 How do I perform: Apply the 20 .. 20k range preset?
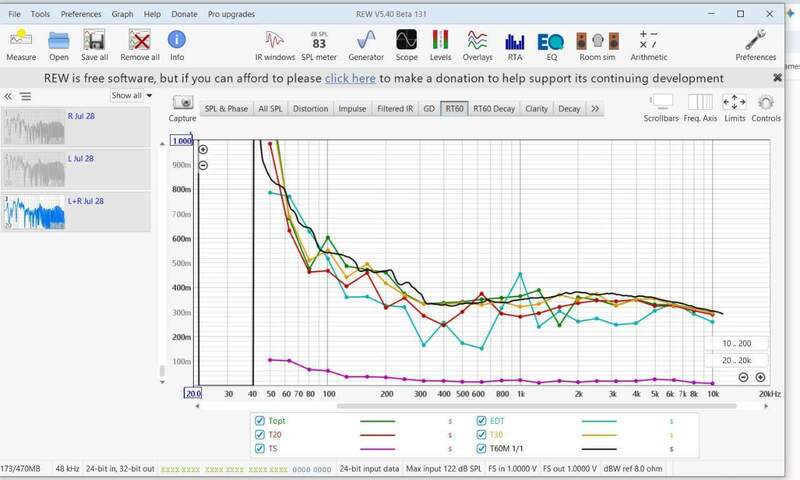[x=736, y=360]
